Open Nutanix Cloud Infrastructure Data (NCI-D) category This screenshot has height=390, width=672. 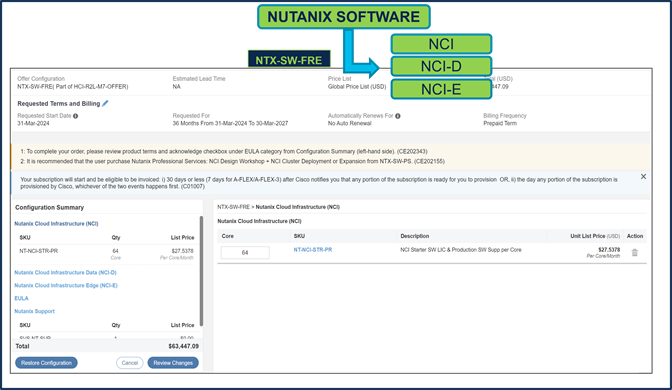[x=65, y=273]
